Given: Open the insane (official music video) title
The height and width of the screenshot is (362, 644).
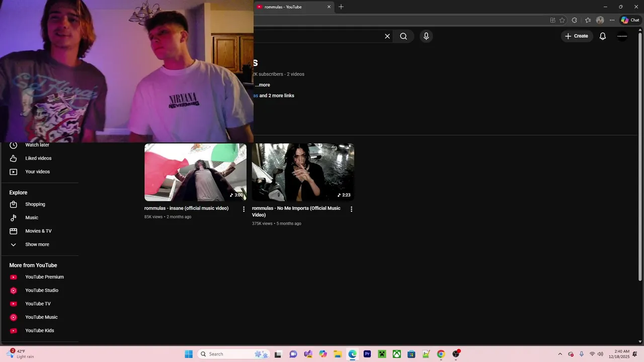Looking at the screenshot, I should tap(186, 208).
